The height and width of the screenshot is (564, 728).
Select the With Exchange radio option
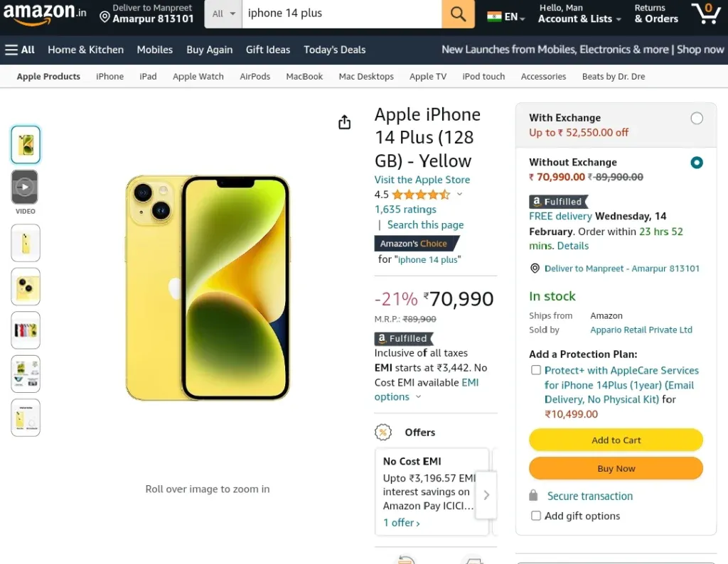tap(697, 119)
